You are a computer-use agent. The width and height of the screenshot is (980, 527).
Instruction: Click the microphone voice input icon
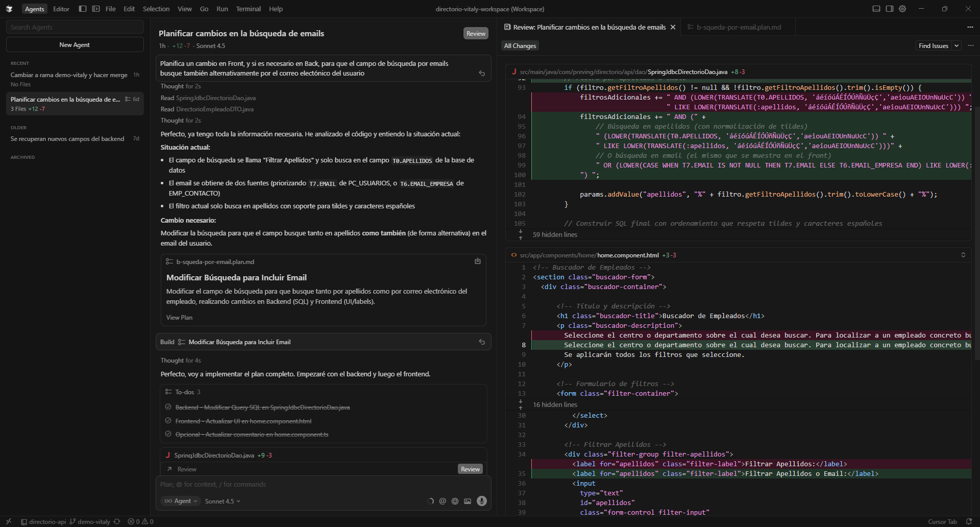481,501
